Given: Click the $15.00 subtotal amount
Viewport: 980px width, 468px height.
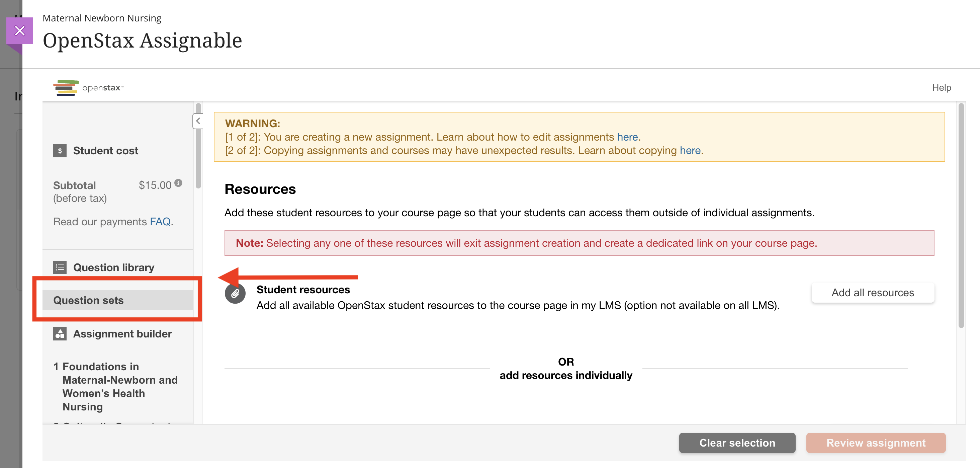Looking at the screenshot, I should click(155, 185).
